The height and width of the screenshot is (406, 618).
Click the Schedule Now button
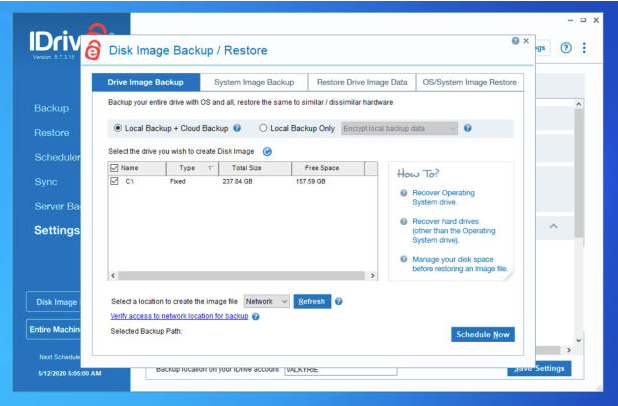click(483, 334)
